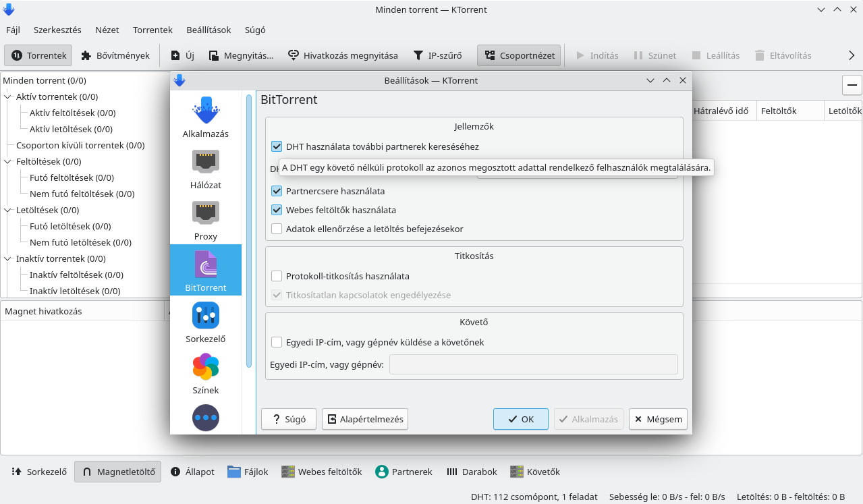Click the DHT status bar entry
This screenshot has width=863, height=504.
(x=534, y=497)
